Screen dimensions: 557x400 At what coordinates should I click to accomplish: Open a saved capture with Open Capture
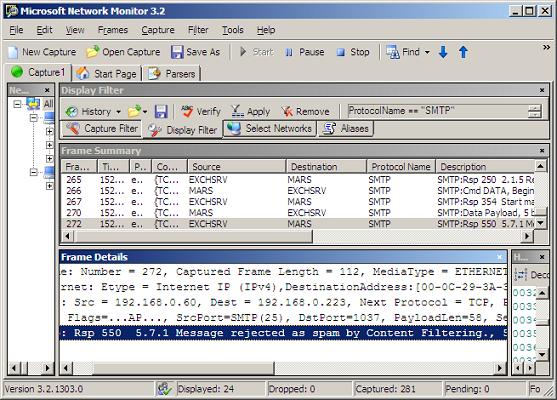(123, 52)
